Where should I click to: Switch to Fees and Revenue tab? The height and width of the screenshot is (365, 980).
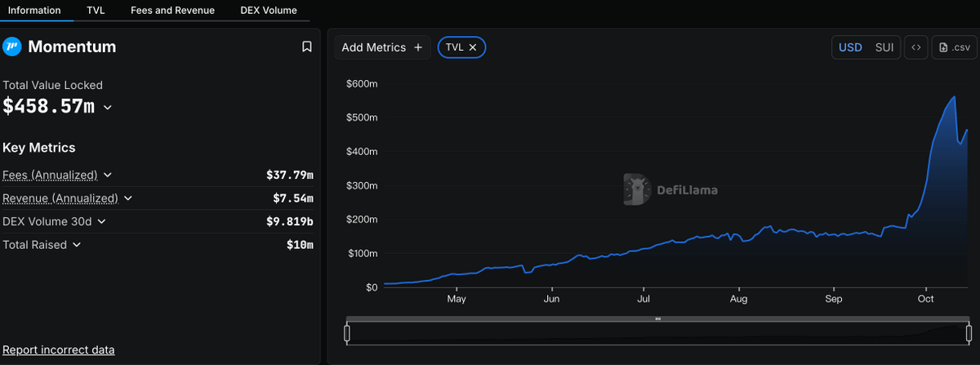172,11
